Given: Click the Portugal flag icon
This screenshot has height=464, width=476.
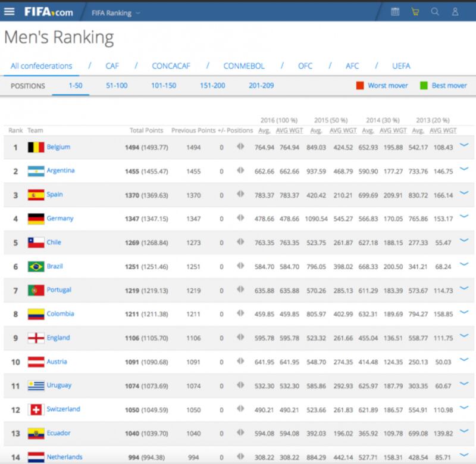Looking at the screenshot, I should coord(36,291).
